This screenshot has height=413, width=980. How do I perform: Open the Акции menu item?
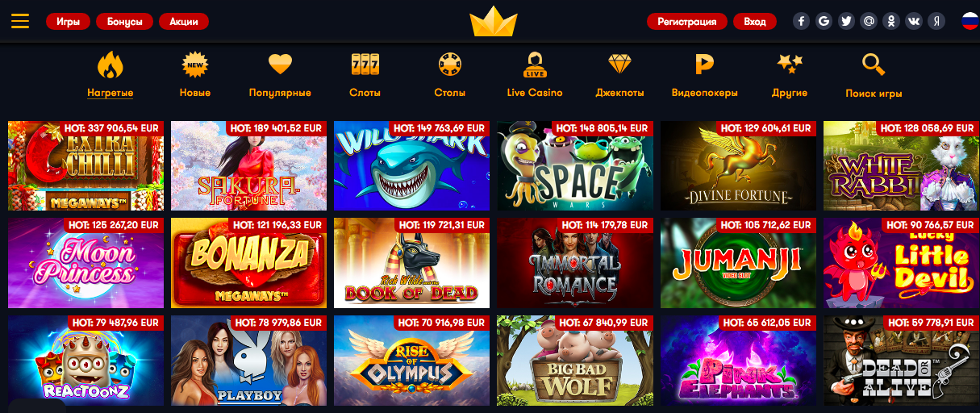click(x=184, y=22)
